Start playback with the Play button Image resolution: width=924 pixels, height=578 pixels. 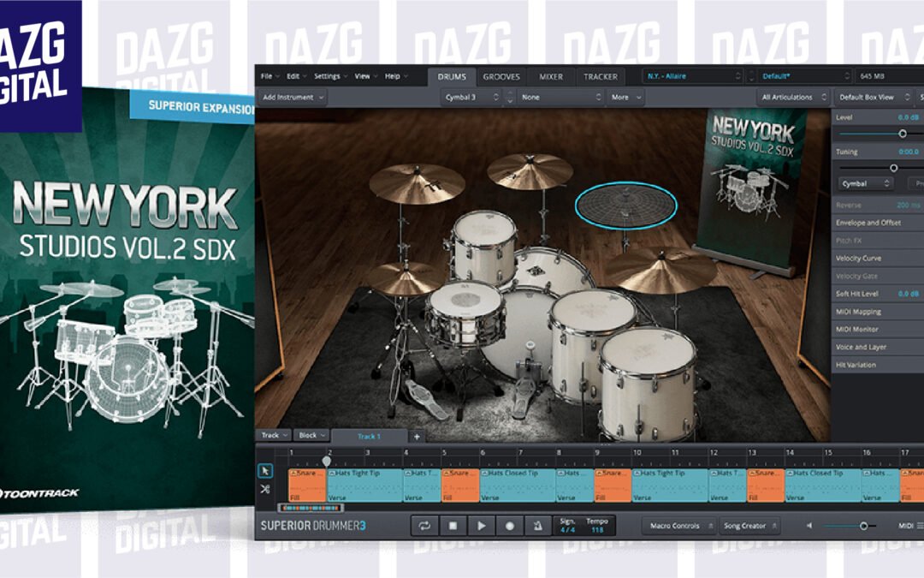481,526
